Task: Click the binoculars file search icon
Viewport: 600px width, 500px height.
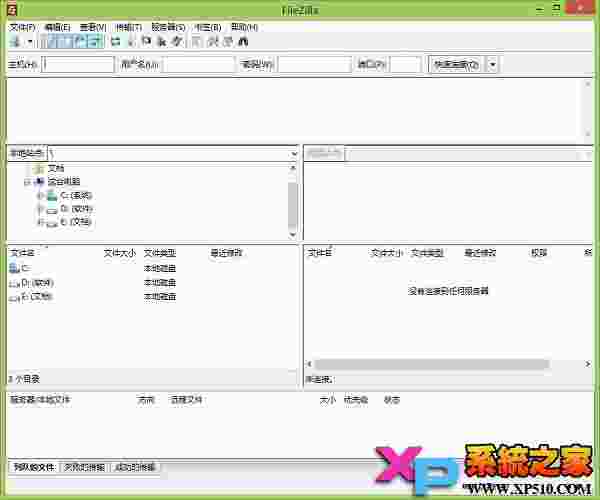Action: (x=243, y=41)
